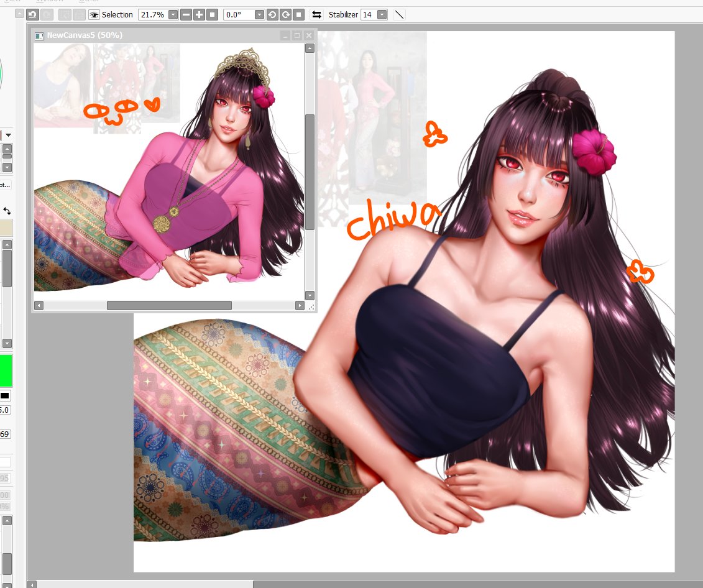Expand the black triangle dropdown in the left panel

click(x=8, y=135)
